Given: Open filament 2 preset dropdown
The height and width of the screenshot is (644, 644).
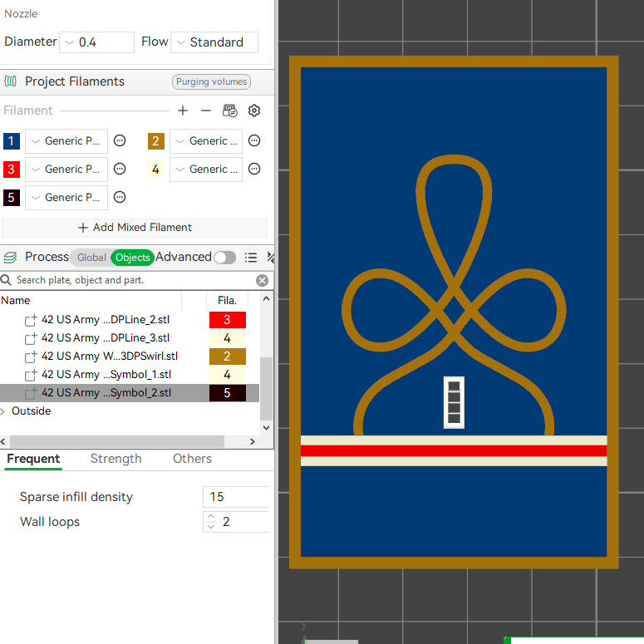Looking at the screenshot, I should pos(206,141).
